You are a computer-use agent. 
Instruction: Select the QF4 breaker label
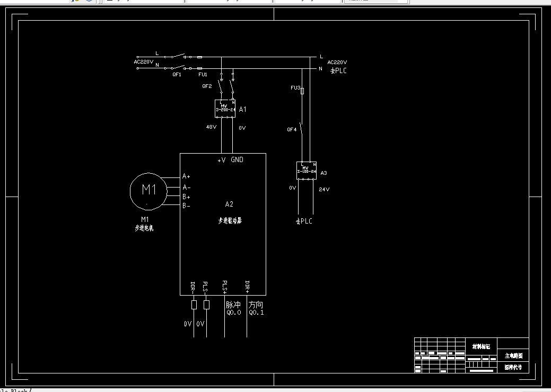(292, 129)
